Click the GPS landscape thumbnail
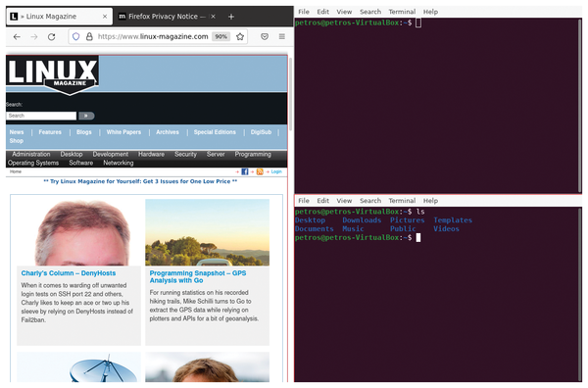This screenshot has height=388, width=588. (208, 232)
